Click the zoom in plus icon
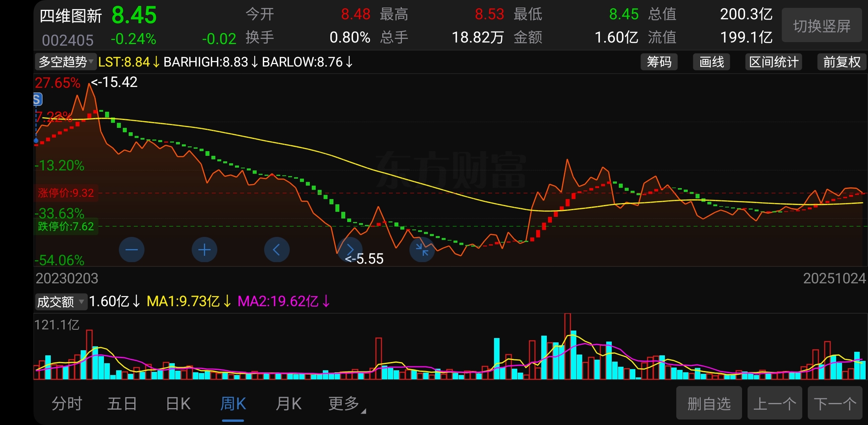This screenshot has height=425, width=868. coord(204,250)
